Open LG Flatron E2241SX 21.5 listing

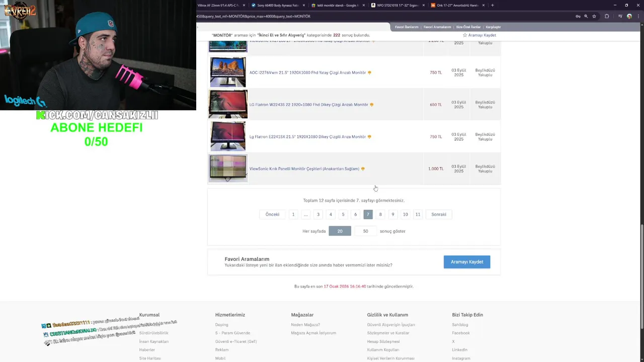[307, 137]
